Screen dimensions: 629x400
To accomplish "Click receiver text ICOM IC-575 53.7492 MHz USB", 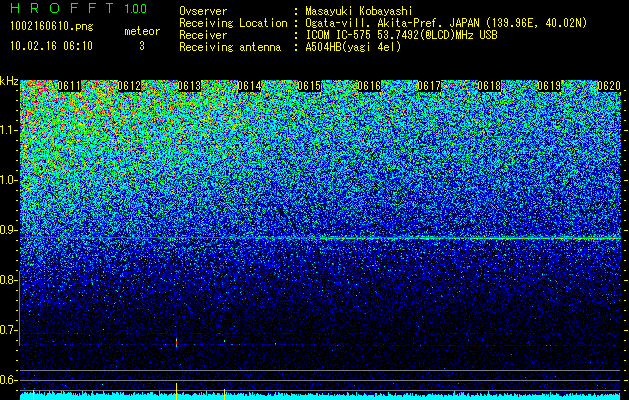I will point(401,35).
